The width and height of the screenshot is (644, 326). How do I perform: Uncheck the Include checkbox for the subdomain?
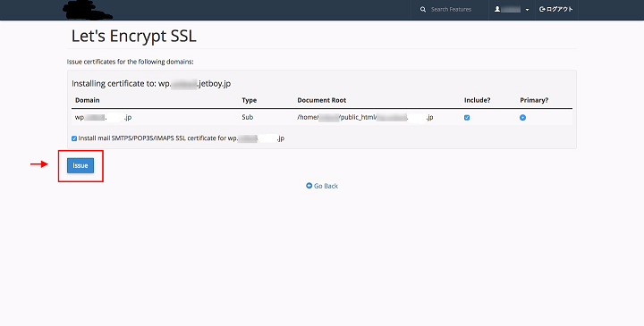[467, 118]
